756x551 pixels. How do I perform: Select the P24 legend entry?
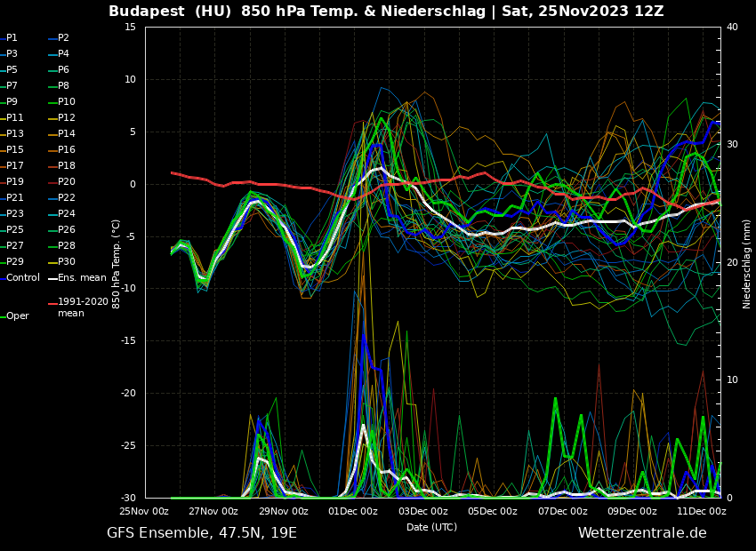coord(67,214)
